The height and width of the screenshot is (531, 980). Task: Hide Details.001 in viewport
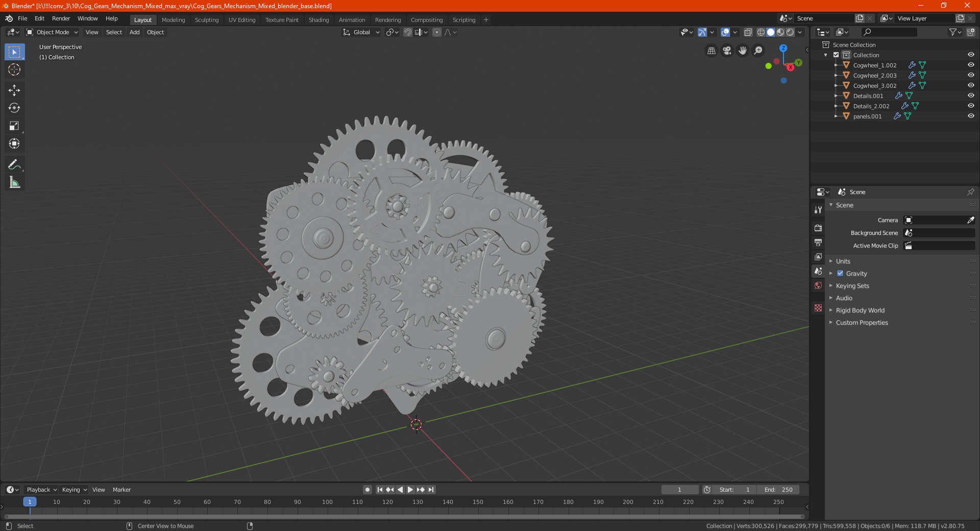[x=971, y=95]
